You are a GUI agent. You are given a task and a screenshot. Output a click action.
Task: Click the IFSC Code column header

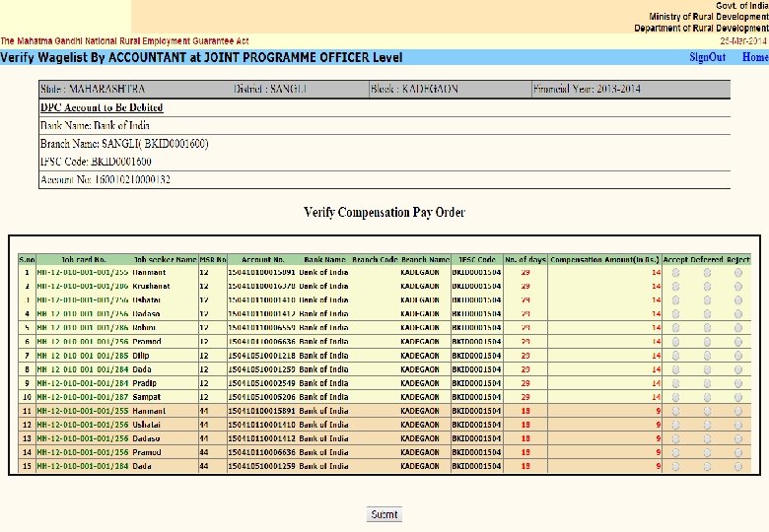click(477, 260)
